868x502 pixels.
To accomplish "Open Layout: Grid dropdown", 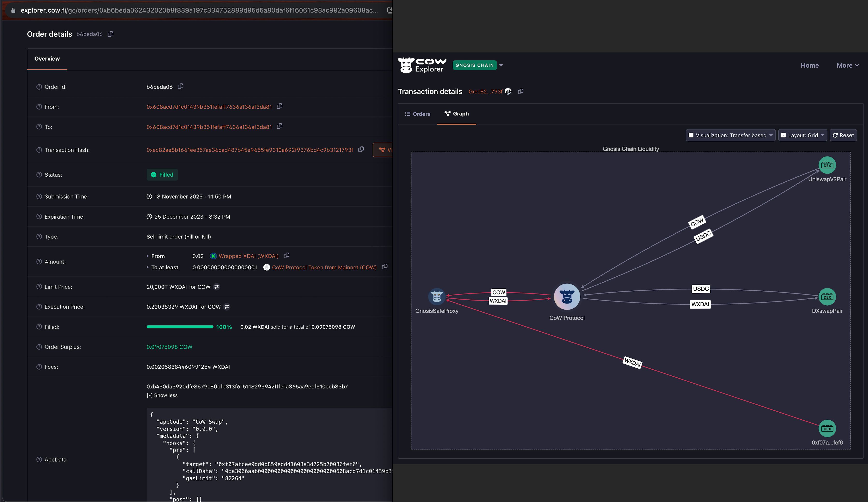I will pyautogui.click(x=802, y=135).
